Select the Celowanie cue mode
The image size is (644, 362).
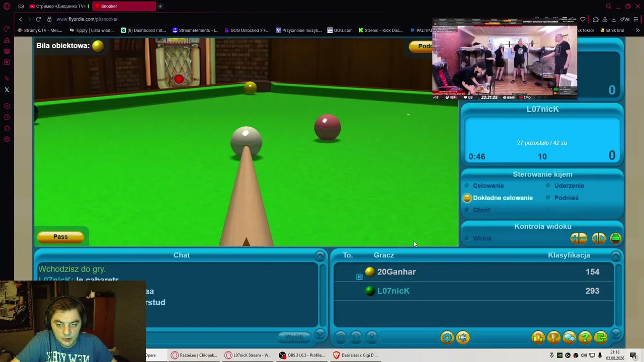[484, 186]
